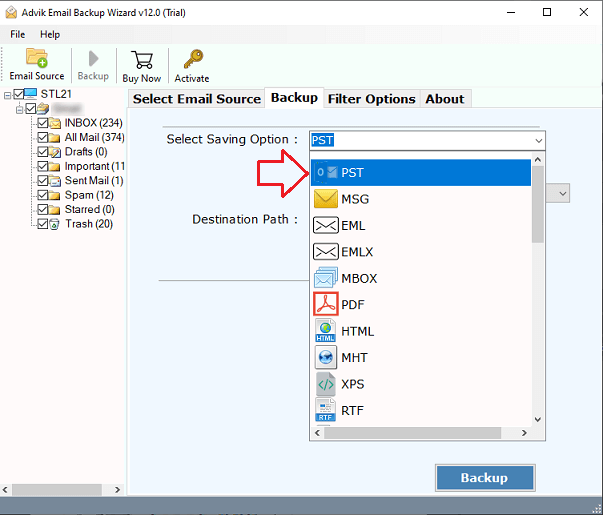Uncheck the Spam (12) checkbox
Viewport: 603px width, 515px height.
(x=43, y=195)
